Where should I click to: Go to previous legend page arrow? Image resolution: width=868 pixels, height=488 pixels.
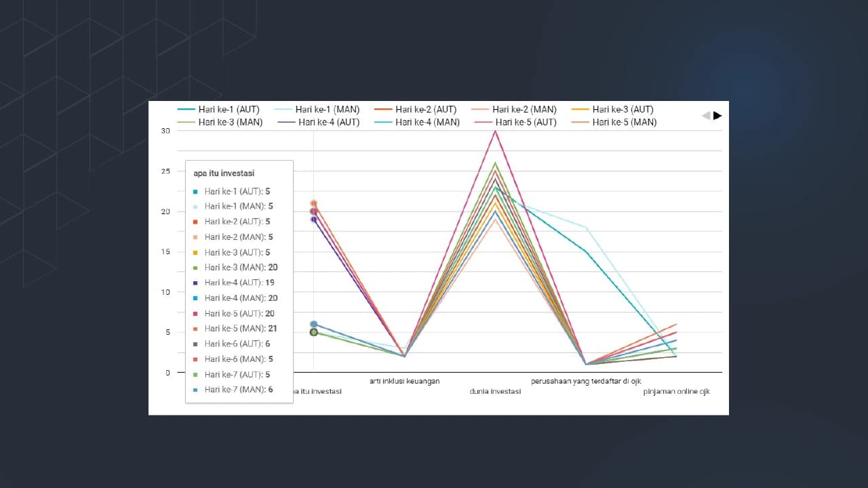706,116
